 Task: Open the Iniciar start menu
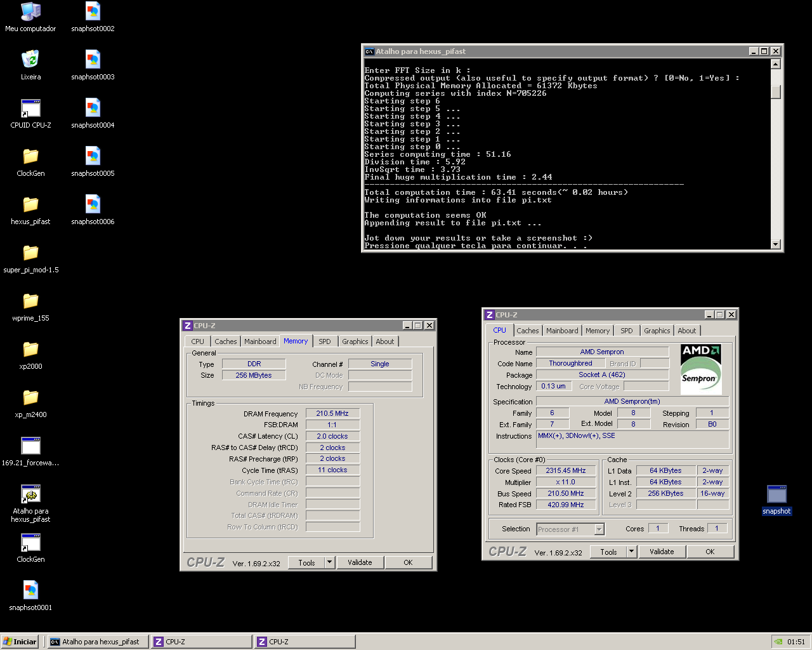click(x=20, y=642)
